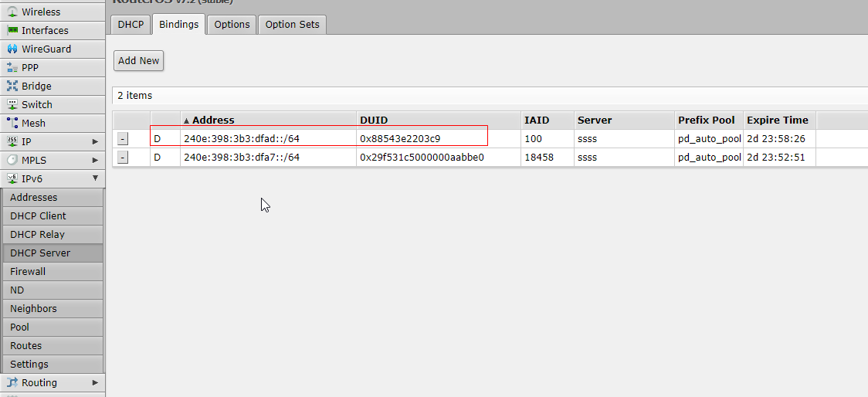Switch to the Options tab
The height and width of the screenshot is (397, 868).
(x=232, y=24)
